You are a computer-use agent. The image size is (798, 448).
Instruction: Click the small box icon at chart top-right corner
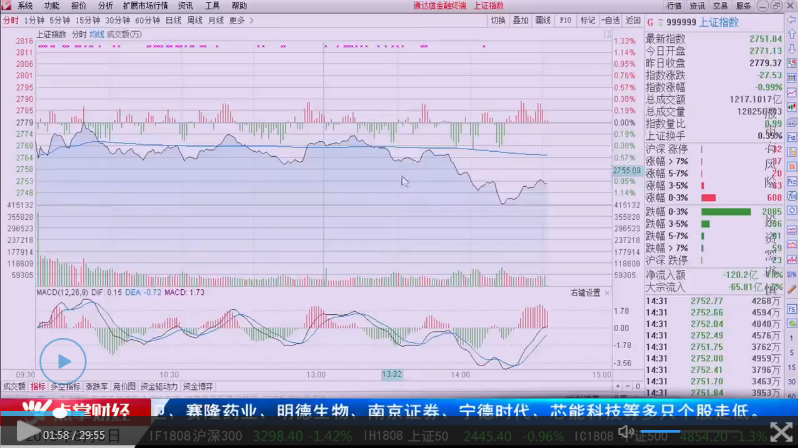[607, 34]
